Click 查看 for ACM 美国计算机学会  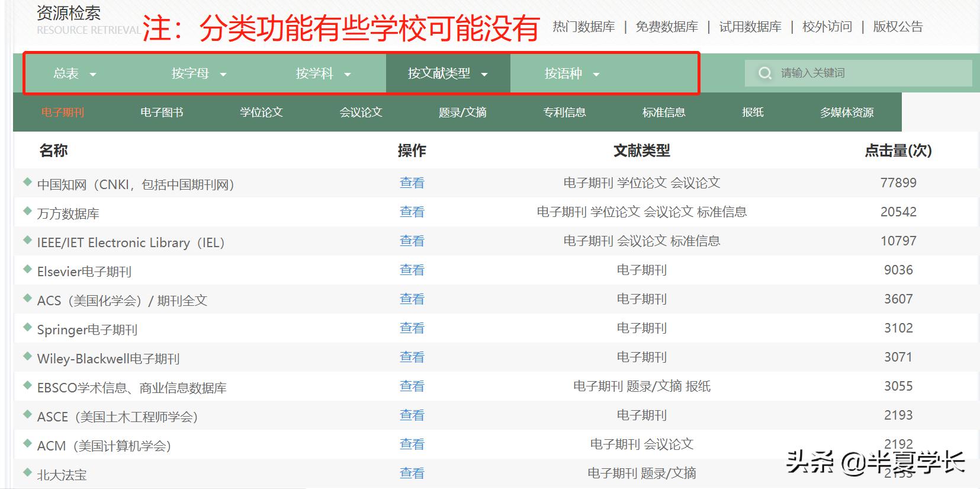point(412,445)
